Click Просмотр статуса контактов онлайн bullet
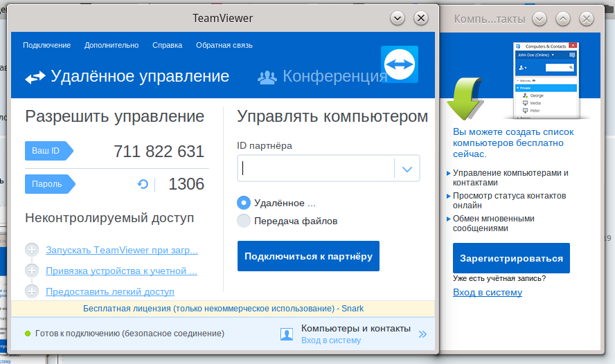Screen dimensions: 615x364 pos(510,200)
